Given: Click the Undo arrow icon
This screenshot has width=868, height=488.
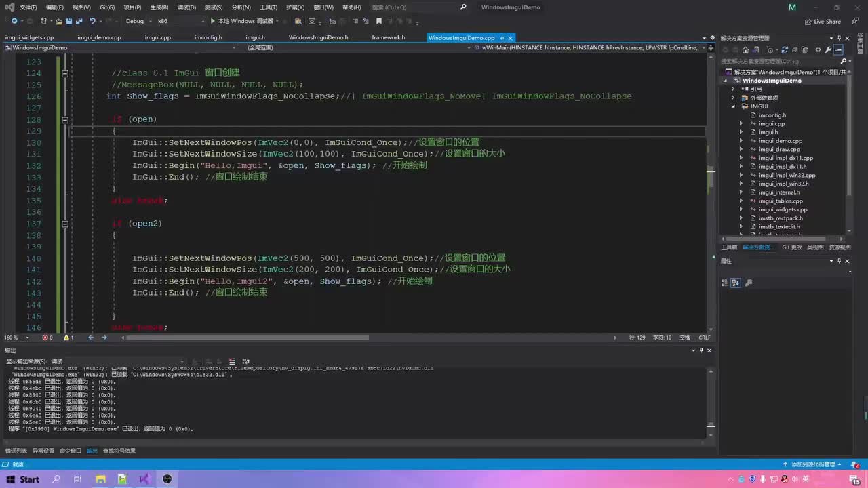Looking at the screenshot, I should [92, 21].
